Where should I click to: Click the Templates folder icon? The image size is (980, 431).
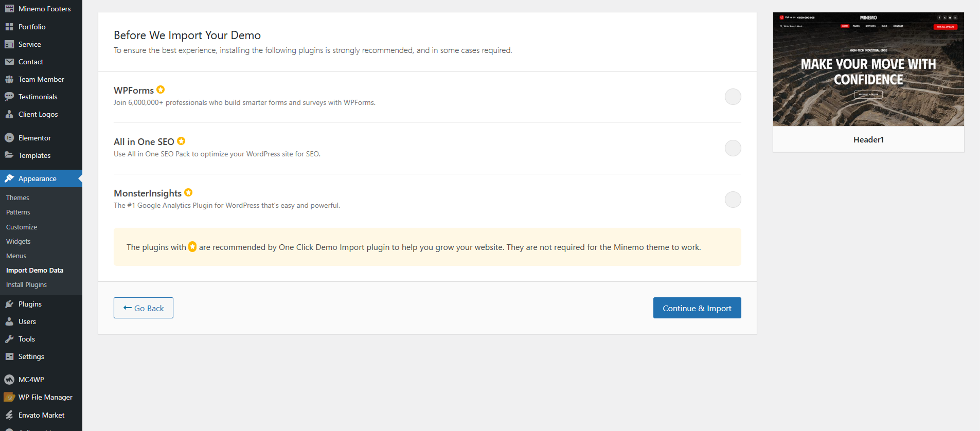click(x=9, y=155)
